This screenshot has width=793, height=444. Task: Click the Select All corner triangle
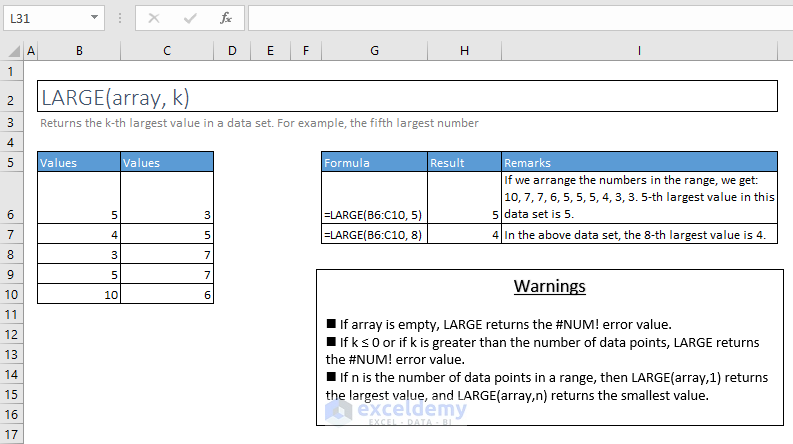coord(14,51)
